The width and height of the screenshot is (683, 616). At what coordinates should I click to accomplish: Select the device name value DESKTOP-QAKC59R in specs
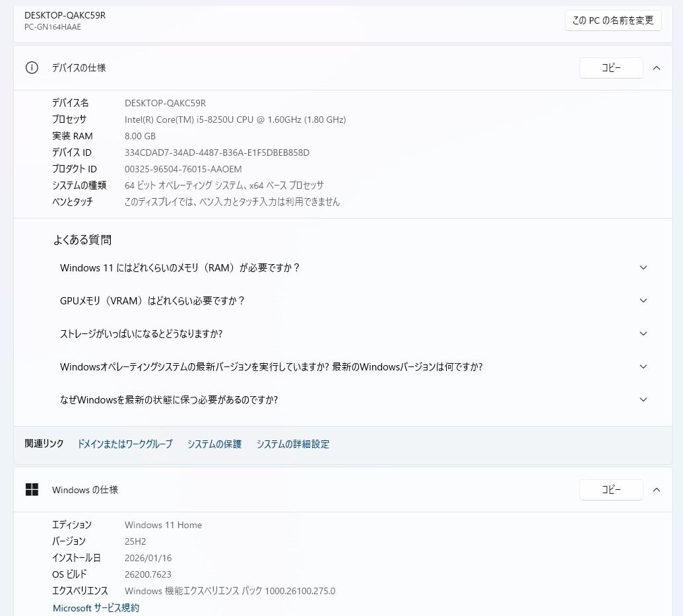(x=165, y=103)
